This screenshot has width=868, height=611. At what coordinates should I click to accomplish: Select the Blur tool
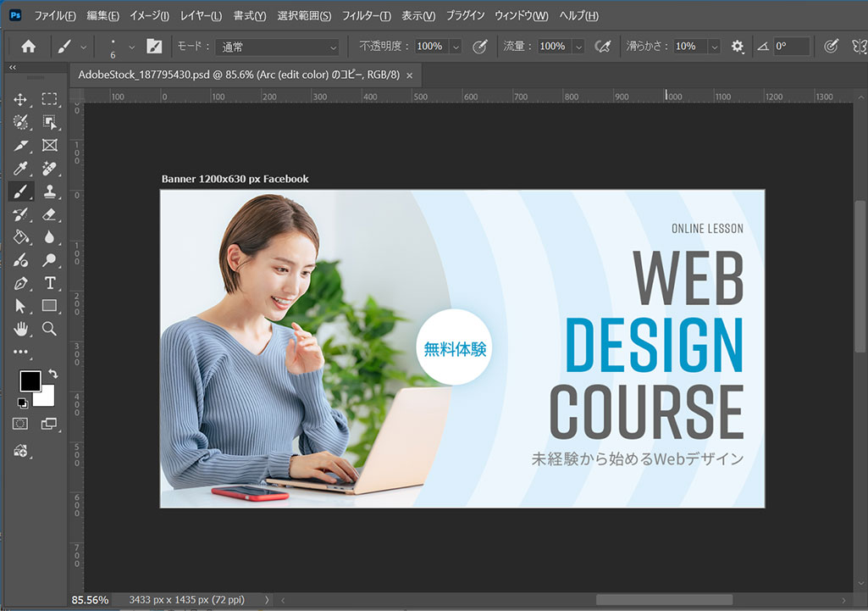(x=49, y=237)
